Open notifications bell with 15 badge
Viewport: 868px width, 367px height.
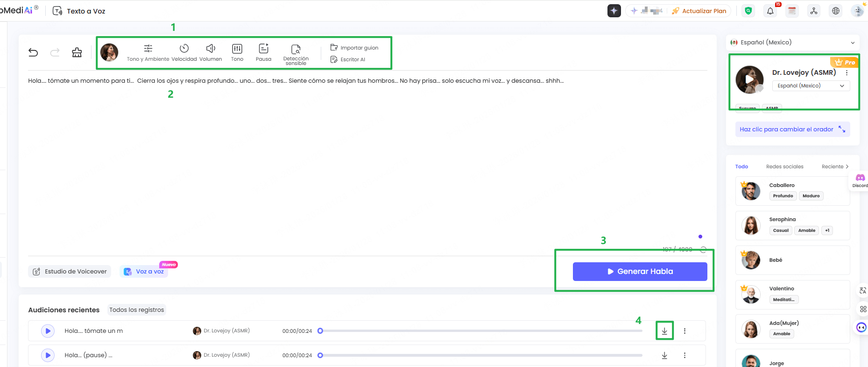(x=770, y=11)
